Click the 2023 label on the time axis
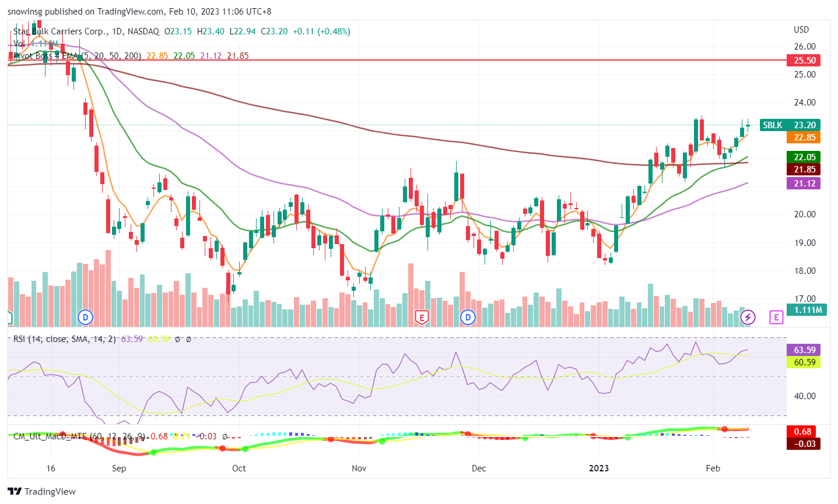The width and height of the screenshot is (838, 504). pyautogui.click(x=599, y=468)
